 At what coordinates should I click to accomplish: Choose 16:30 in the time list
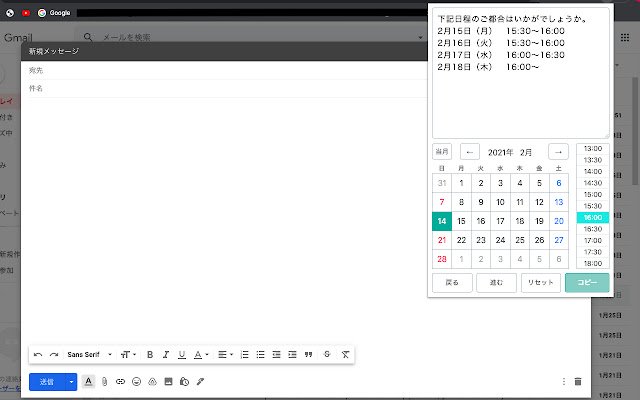pos(593,229)
